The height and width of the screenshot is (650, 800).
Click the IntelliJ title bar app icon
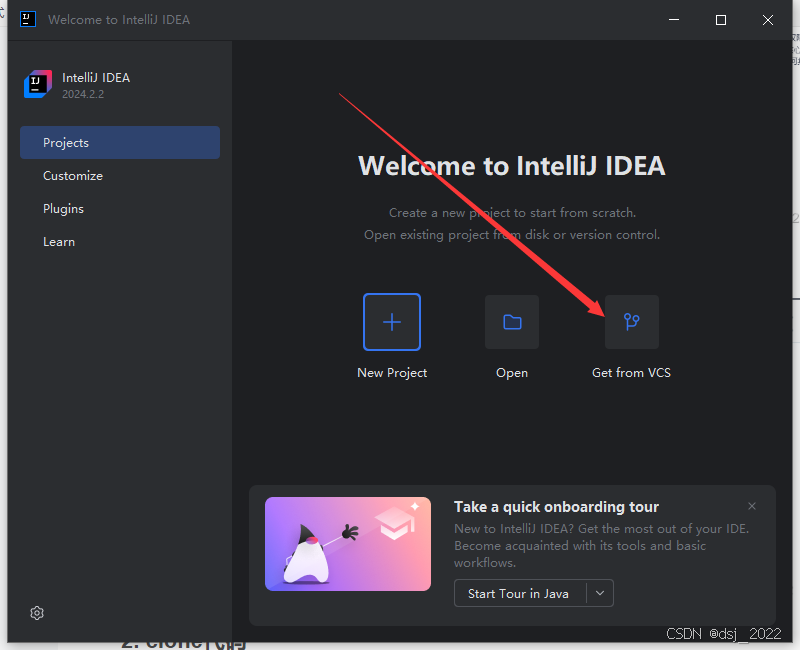(x=28, y=19)
